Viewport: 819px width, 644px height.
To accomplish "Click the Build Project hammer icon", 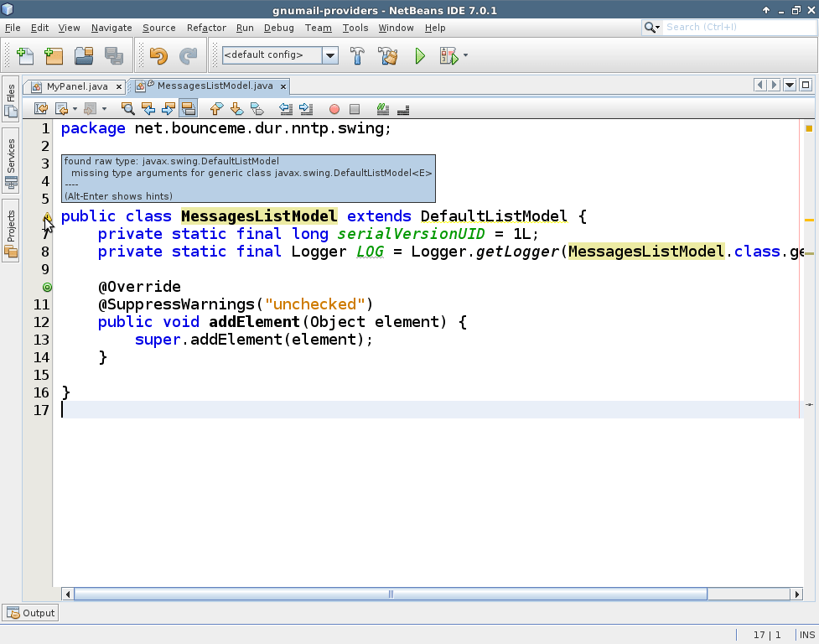I will [x=357, y=55].
